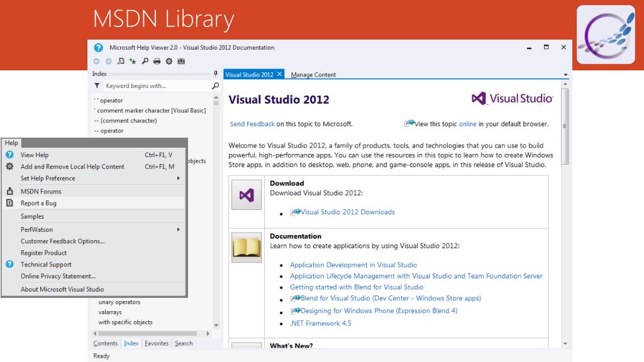Click the online link to view topic in browser

467,124
